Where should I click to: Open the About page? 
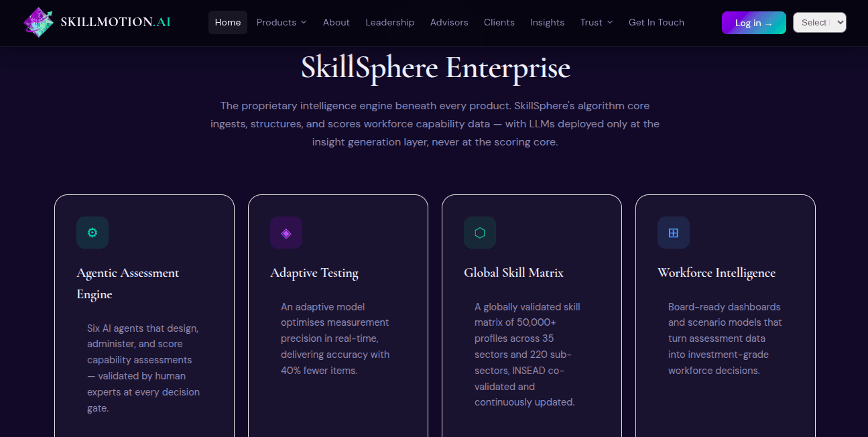click(x=336, y=22)
